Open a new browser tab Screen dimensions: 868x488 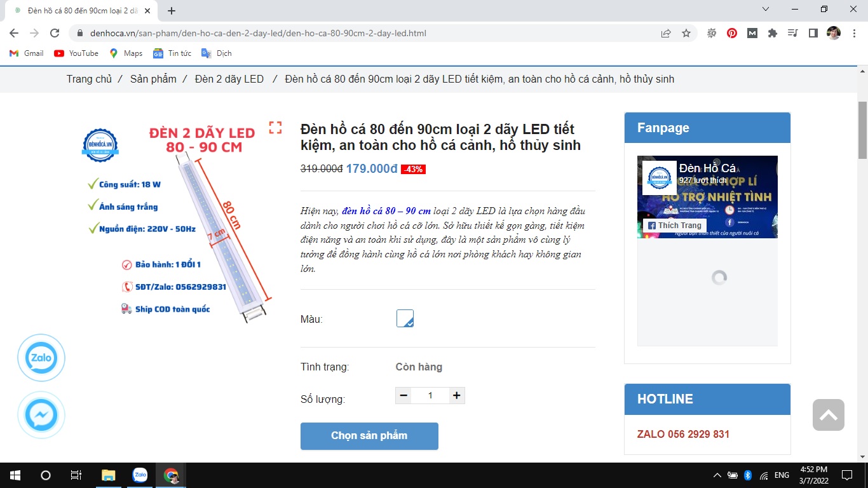click(x=172, y=11)
